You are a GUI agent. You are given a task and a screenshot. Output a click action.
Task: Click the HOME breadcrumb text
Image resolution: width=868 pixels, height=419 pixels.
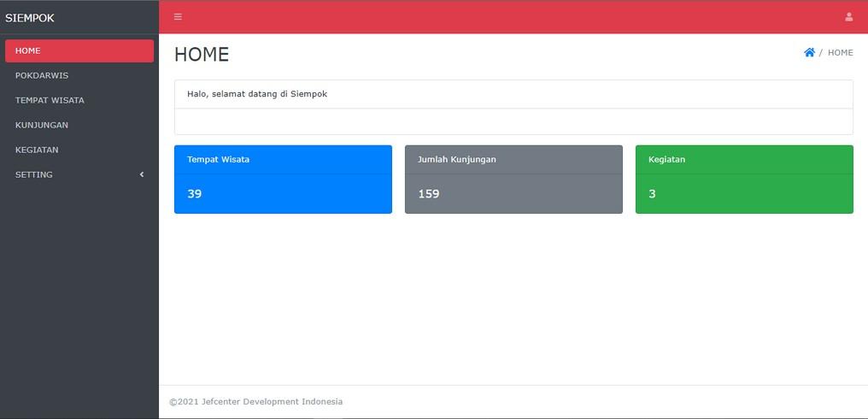[x=841, y=53]
